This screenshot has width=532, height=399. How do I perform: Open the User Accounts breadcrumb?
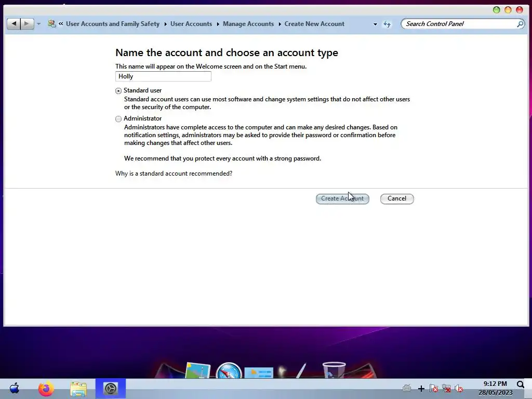click(191, 24)
